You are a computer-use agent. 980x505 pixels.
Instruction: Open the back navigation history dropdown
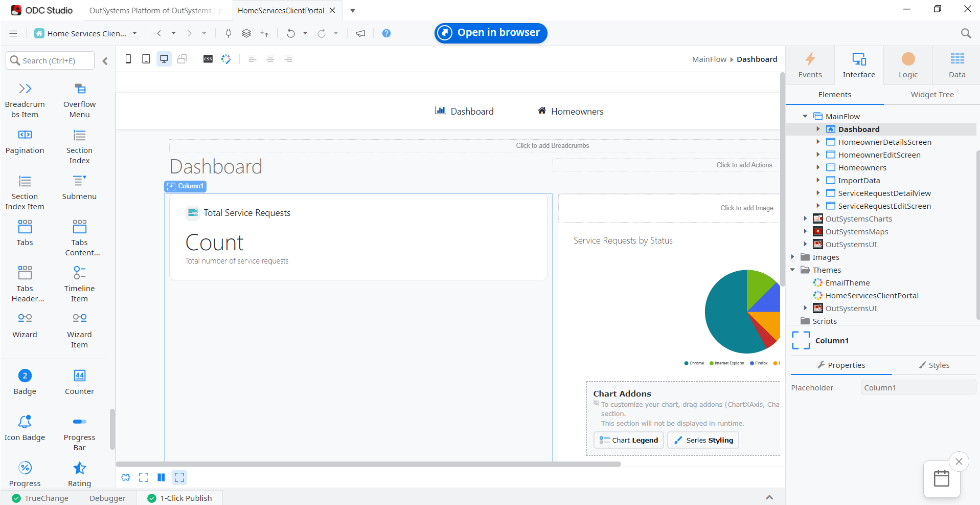(173, 33)
